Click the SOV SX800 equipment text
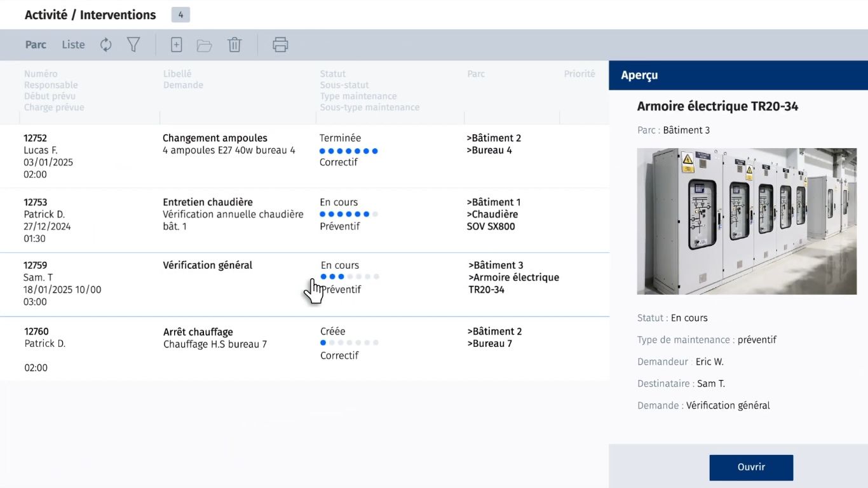The width and height of the screenshot is (868, 488). (491, 226)
